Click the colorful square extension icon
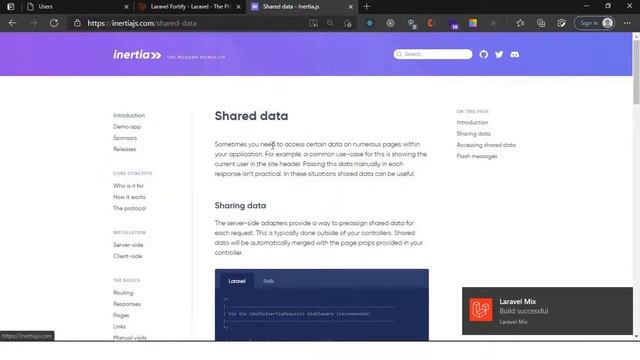The image size is (640, 360). pos(473,23)
